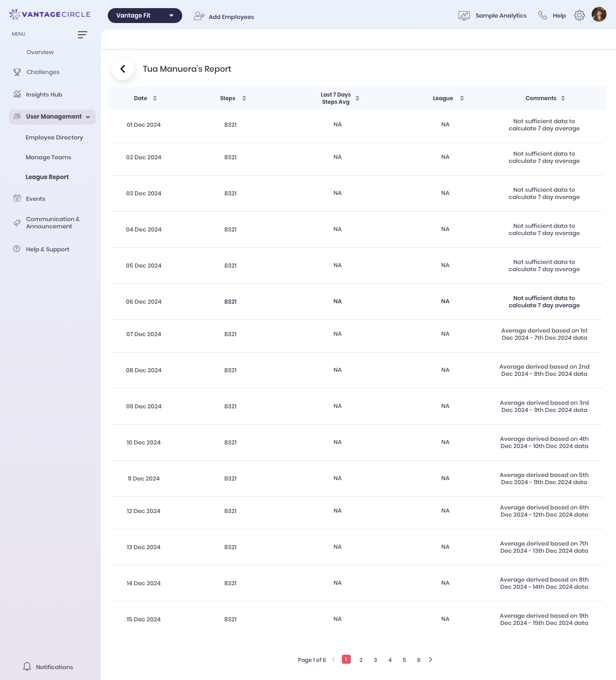Sort the table by Date column
Screen dimensions: 616x680
pos(155,98)
